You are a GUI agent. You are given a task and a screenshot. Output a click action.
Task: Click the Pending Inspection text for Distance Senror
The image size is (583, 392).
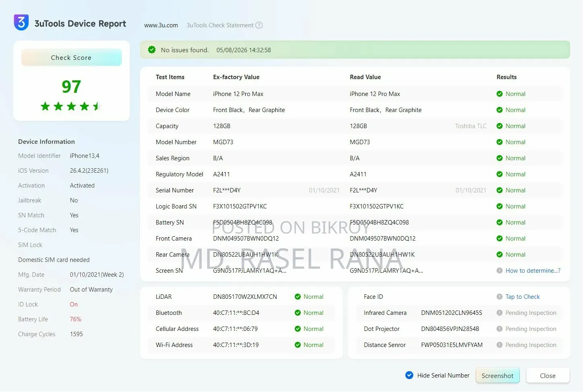coord(531,345)
